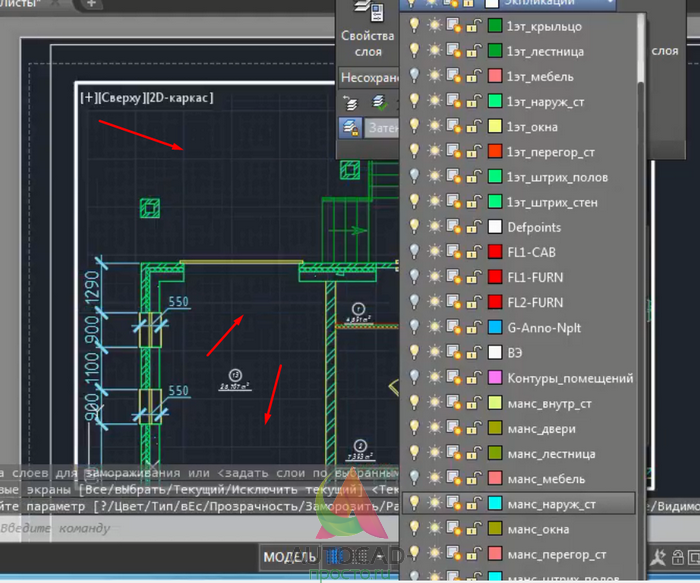Select the 1эт_наруж_ст layer name
Viewport: 700px width, 583px height.
coord(545,102)
